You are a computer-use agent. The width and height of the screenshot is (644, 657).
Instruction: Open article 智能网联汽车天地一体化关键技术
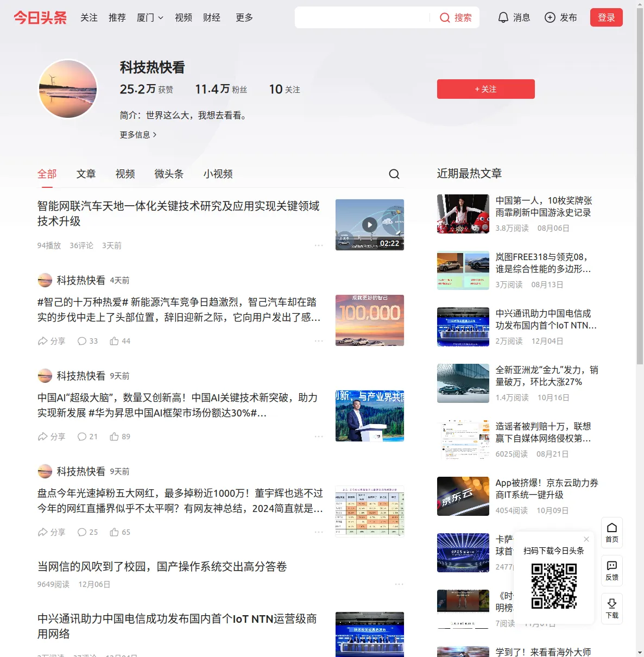[178, 213]
